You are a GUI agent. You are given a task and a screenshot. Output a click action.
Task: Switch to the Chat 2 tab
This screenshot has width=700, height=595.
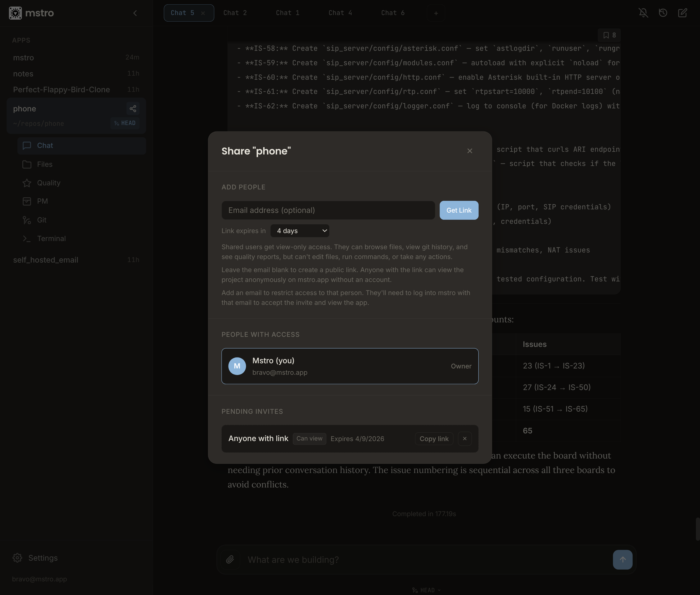(235, 13)
